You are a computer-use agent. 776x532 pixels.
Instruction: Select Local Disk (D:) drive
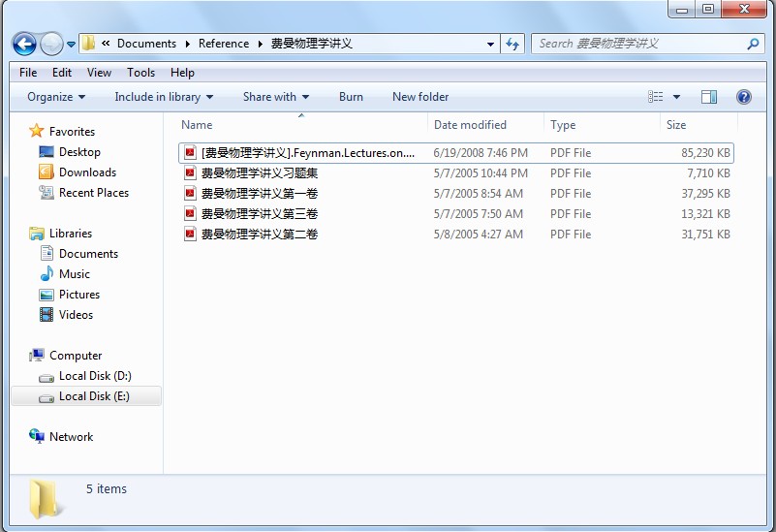click(x=95, y=376)
